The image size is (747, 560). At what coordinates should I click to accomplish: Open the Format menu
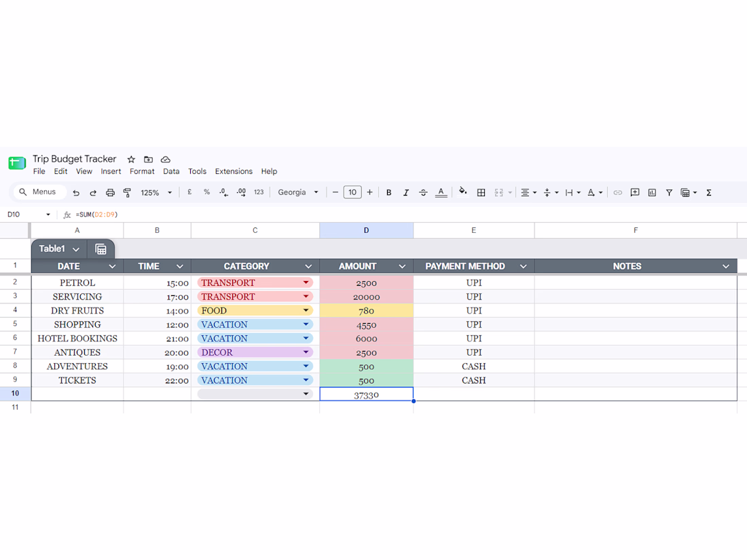(x=142, y=172)
